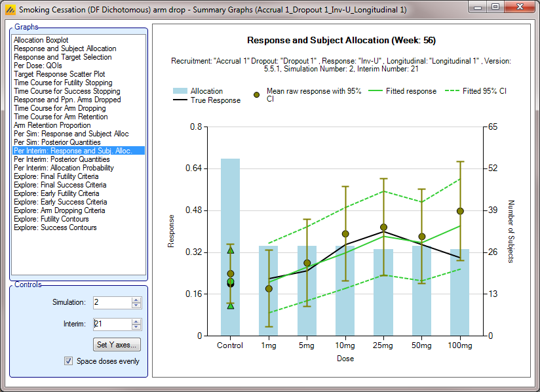Open the Per Dose: QOIs graph
Screen dimensions: 540x392
coord(37,66)
